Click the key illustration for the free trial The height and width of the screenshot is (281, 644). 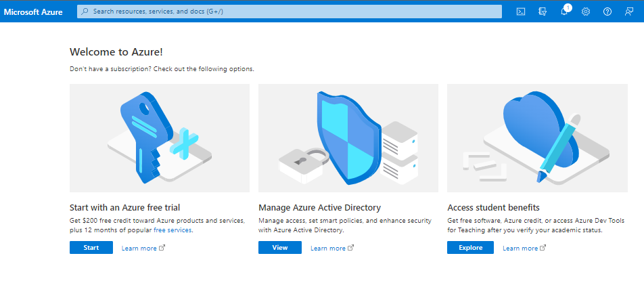pos(160,138)
